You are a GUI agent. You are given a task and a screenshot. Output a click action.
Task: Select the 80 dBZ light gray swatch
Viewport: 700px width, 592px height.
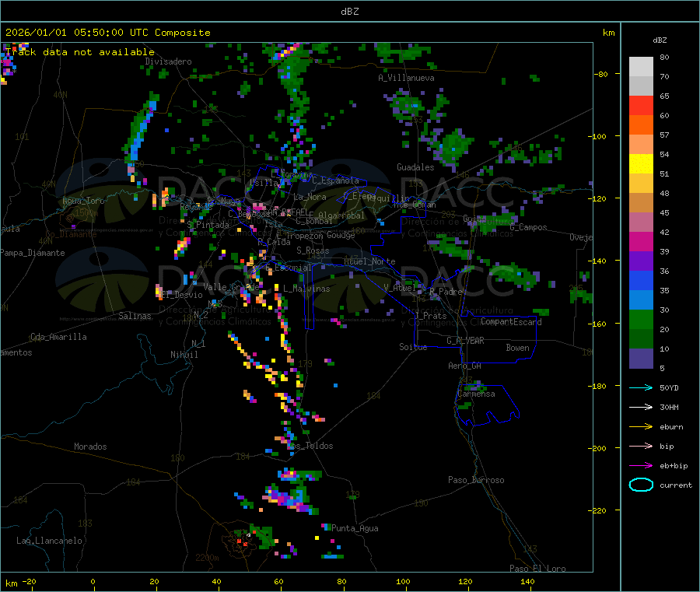pyautogui.click(x=641, y=67)
